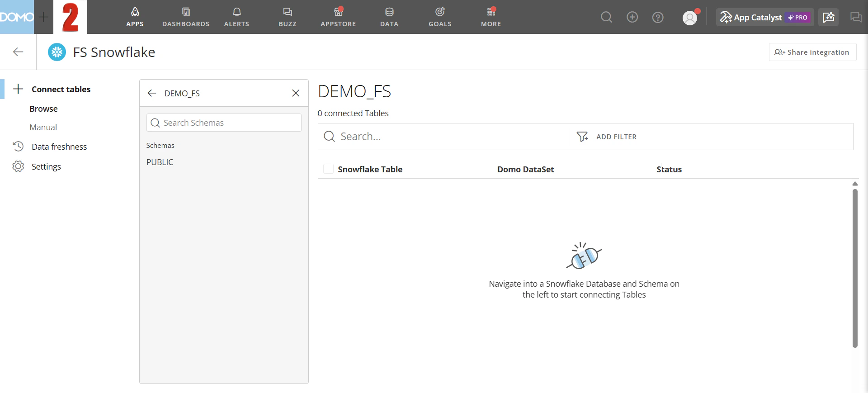Screen dimensions: 868x393
Task: Focus the tables Search field
Action: click(443, 137)
